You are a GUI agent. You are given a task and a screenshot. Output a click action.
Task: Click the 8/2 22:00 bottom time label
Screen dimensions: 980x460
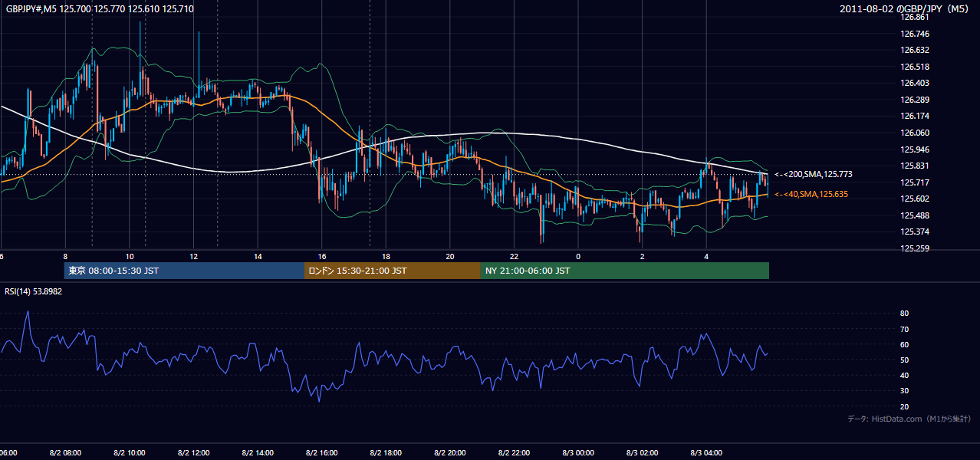[514, 453]
